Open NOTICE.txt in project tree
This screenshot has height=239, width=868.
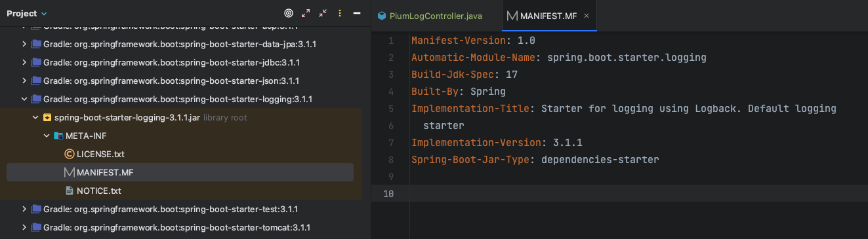(180, 191)
